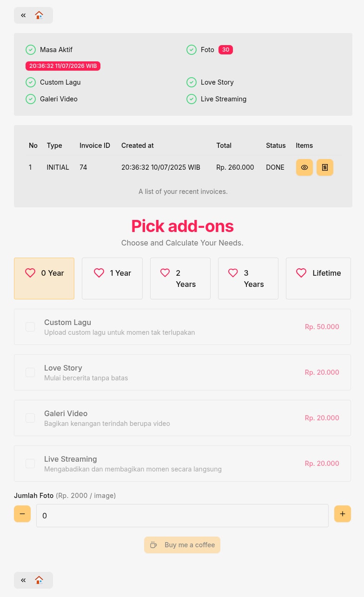Screen dimensions: 364x597
Task: Click the coffee cup icon
Action: pos(153,545)
